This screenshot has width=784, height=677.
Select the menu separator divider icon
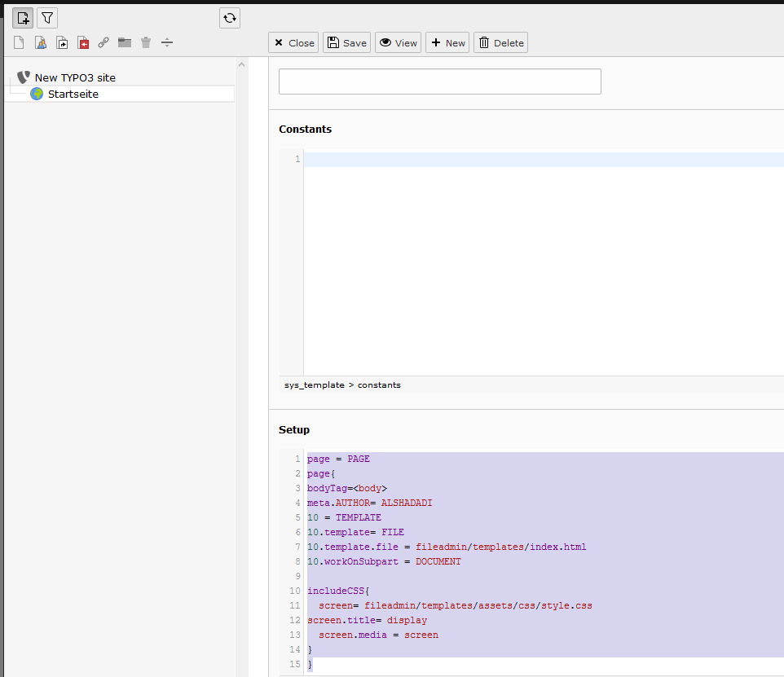tap(167, 42)
